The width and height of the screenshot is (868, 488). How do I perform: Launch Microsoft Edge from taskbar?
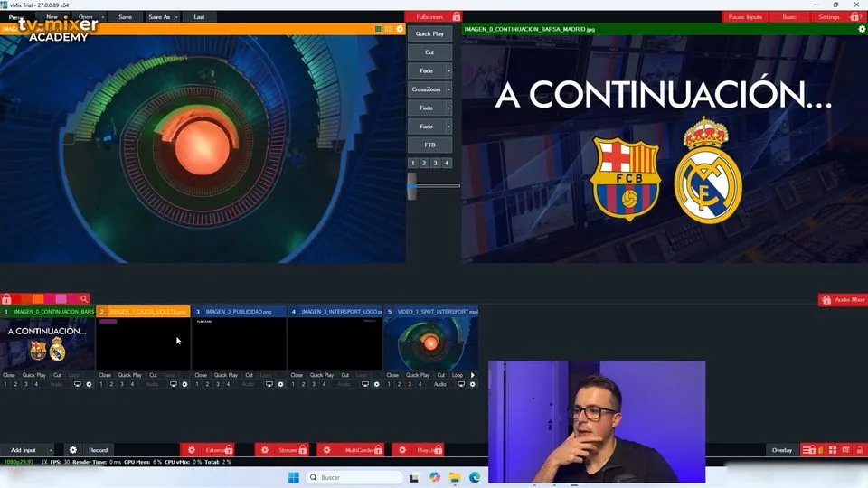475,477
